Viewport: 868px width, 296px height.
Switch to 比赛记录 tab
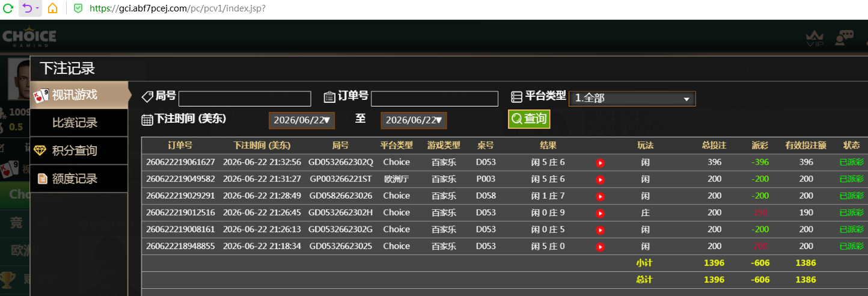coord(79,123)
